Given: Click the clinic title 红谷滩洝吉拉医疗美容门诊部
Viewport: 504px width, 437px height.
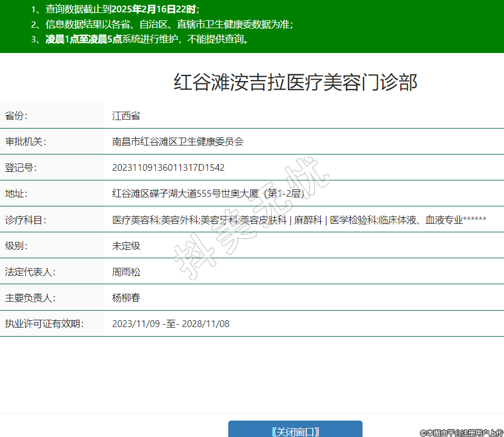Looking at the screenshot, I should pyautogui.click(x=295, y=82).
